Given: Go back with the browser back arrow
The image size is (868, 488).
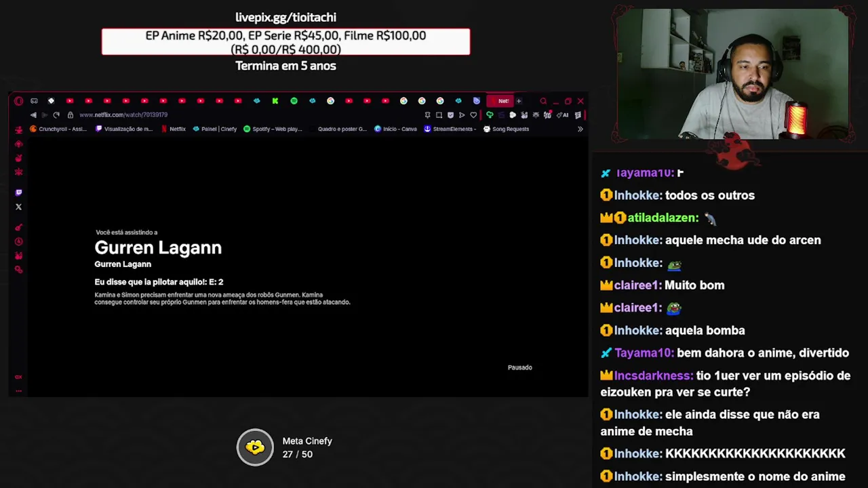Looking at the screenshot, I should [33, 115].
